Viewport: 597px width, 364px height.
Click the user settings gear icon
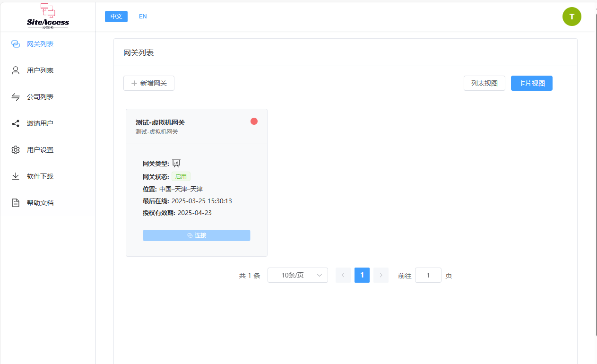pyautogui.click(x=16, y=150)
